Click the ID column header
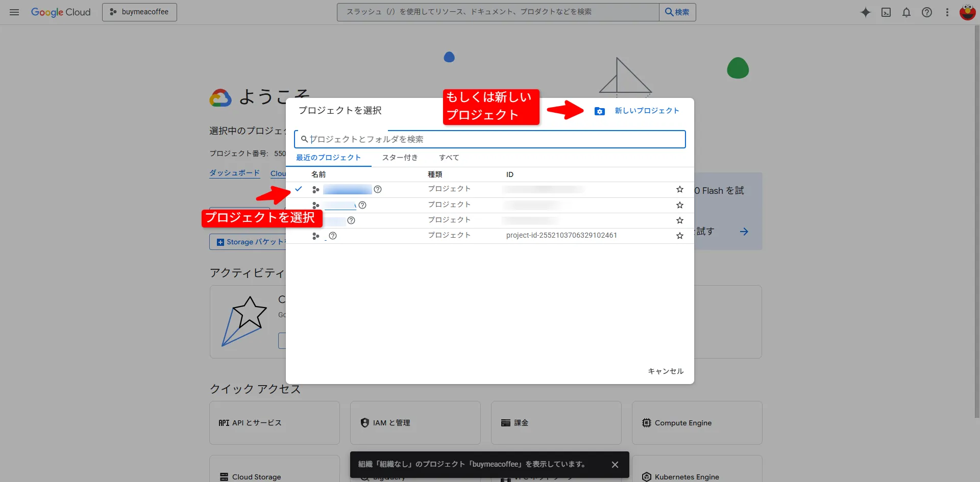The height and width of the screenshot is (482, 980). pos(510,174)
